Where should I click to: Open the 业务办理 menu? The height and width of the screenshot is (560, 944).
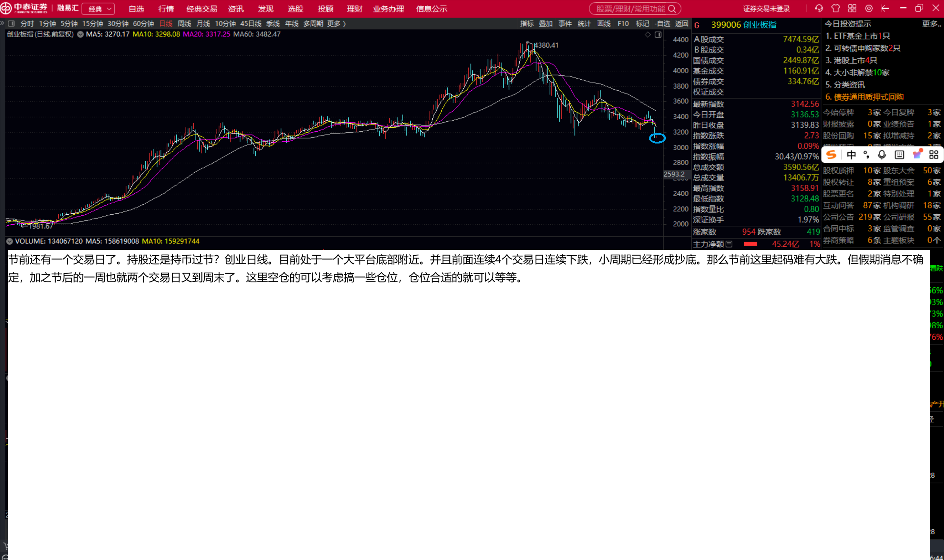pos(388,9)
